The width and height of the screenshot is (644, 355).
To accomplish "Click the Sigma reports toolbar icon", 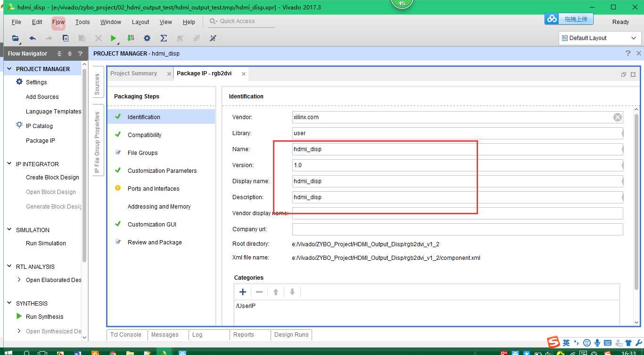I will 164,38.
